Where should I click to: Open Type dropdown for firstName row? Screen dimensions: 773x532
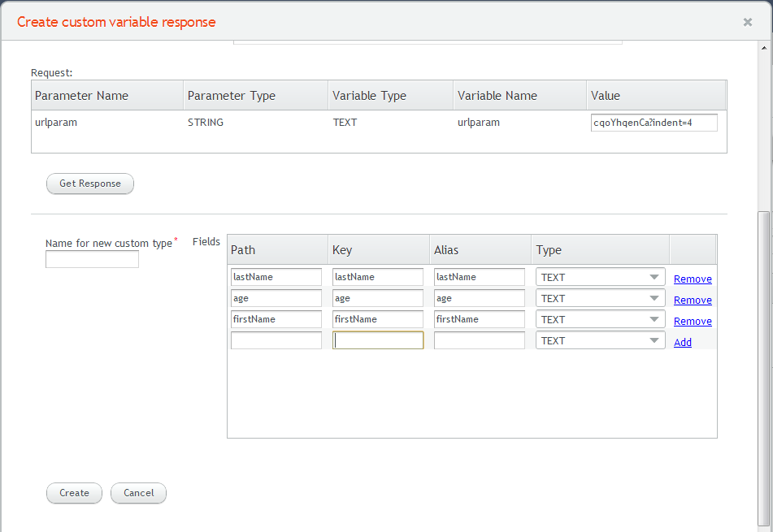click(x=601, y=320)
